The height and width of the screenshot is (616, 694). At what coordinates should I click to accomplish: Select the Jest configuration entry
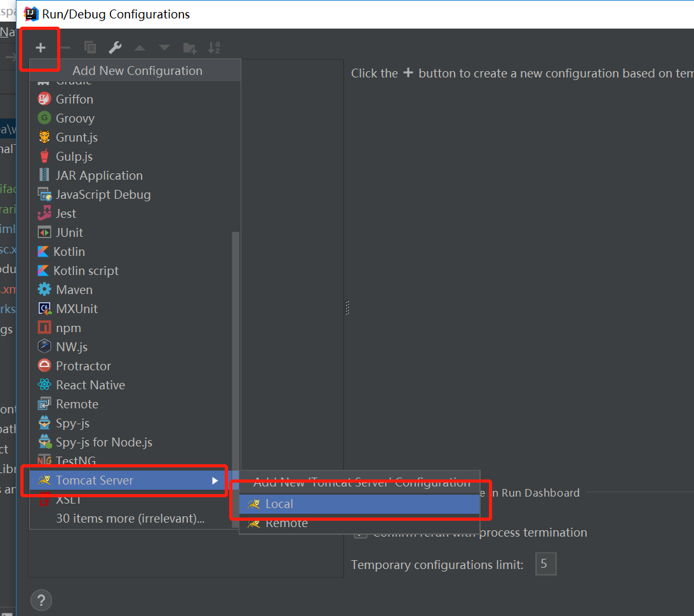(x=135, y=213)
